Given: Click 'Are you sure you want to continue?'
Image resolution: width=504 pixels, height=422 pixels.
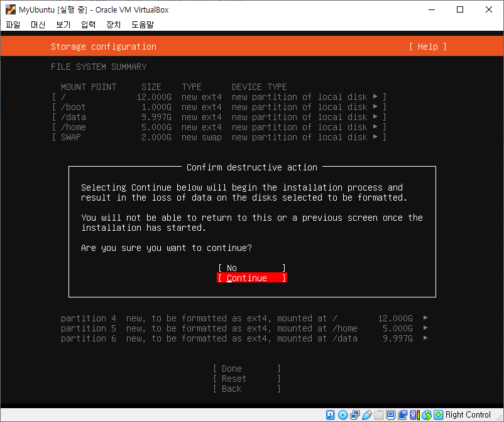Looking at the screenshot, I should [x=167, y=248].
